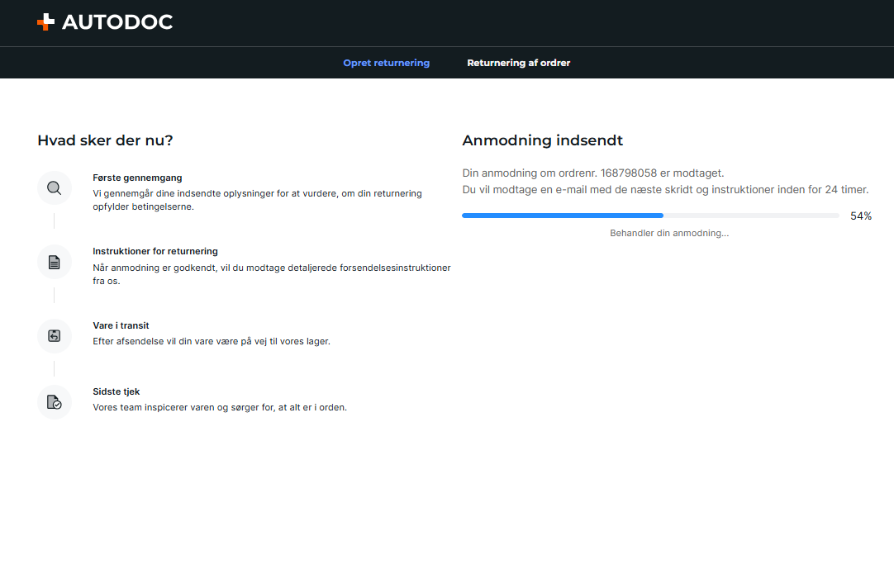
Task: Click the return-box icon for Vare i transit
Action: pos(55,336)
